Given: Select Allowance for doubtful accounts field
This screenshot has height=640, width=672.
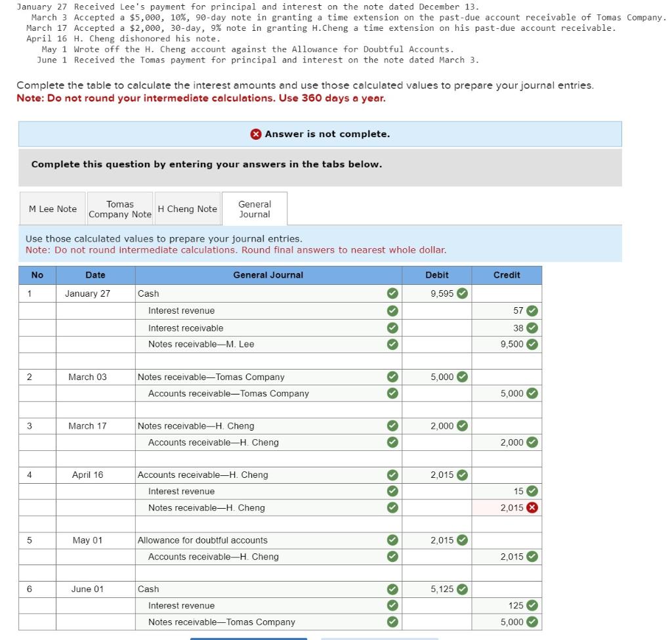Looking at the screenshot, I should [268, 540].
